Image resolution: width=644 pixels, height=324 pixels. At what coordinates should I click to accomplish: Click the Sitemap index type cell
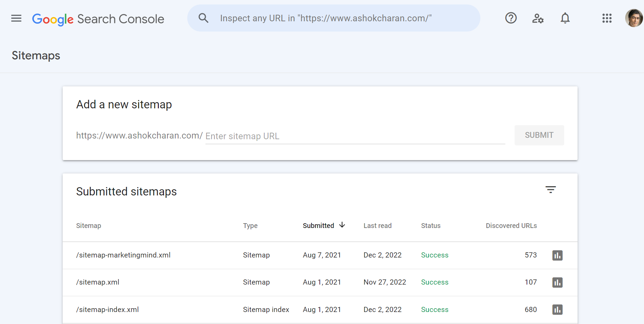coord(266,310)
